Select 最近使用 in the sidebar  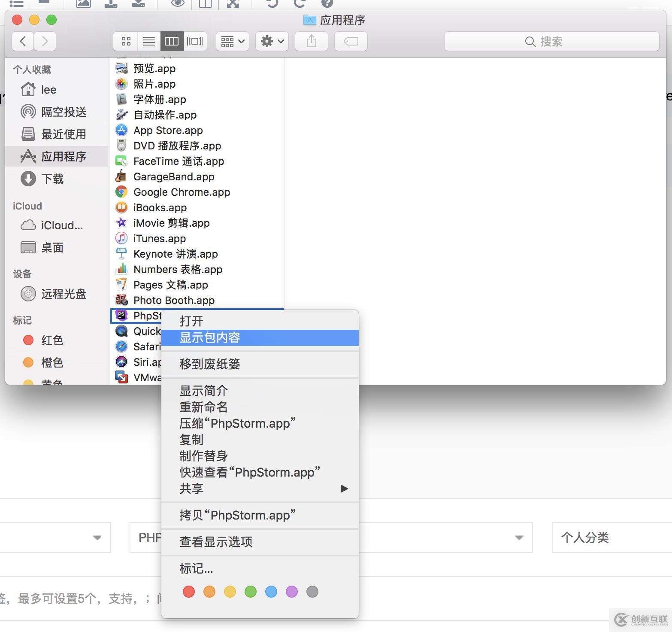pos(57,134)
